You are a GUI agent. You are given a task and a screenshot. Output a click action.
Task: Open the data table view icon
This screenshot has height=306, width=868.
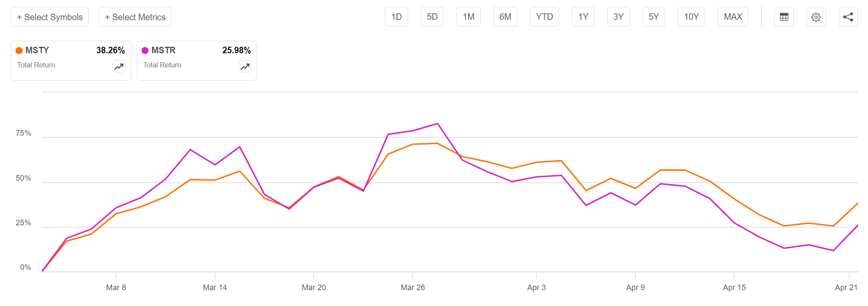point(783,16)
